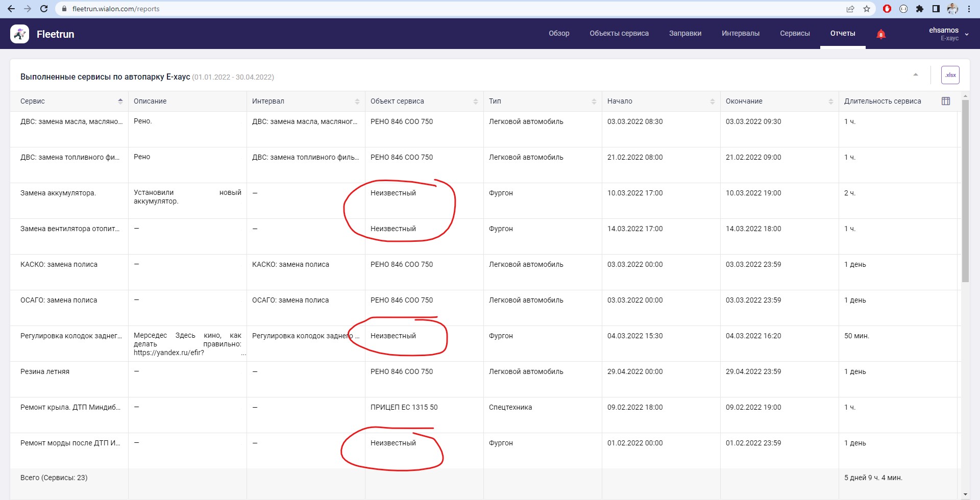Bookmark this page with the star icon
Viewport: 980px width, 500px height.
866,9
